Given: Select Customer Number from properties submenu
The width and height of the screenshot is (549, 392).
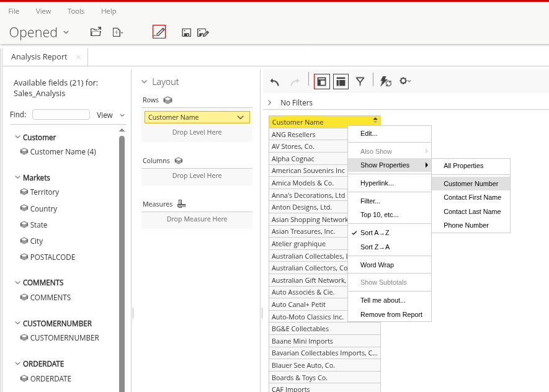Looking at the screenshot, I should point(471,184).
